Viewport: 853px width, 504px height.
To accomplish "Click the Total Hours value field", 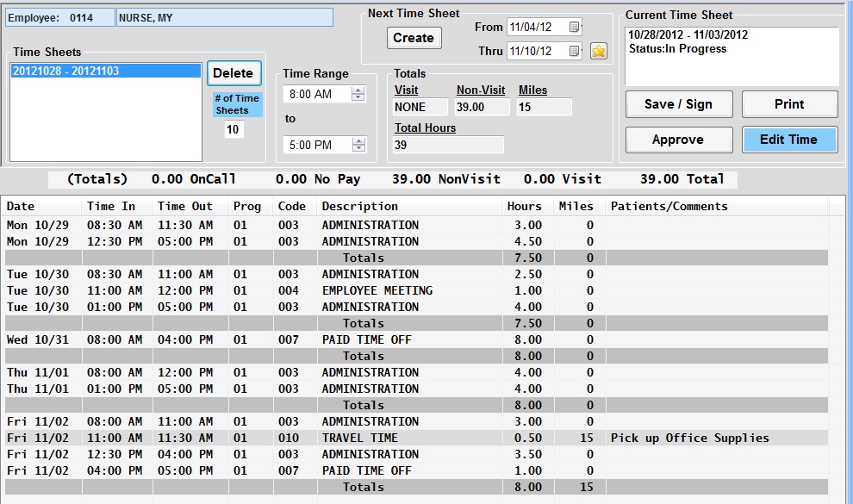I will 448,145.
